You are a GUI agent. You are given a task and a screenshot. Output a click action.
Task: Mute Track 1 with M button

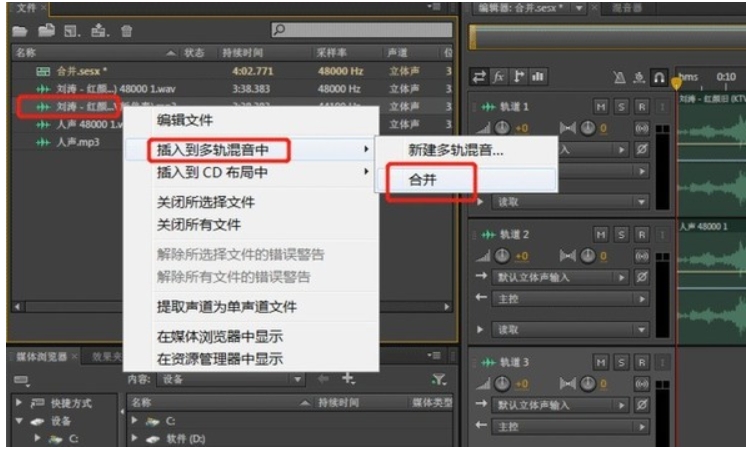600,107
